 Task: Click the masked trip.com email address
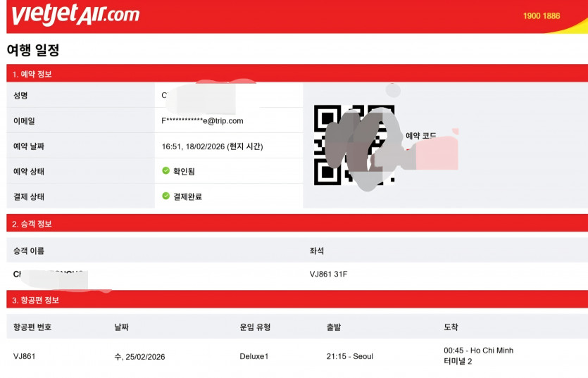(x=202, y=121)
